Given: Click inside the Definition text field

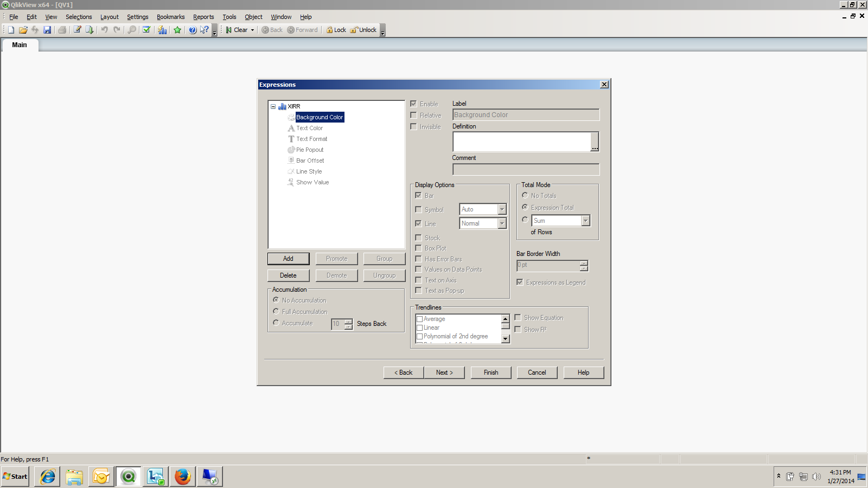Looking at the screenshot, I should (521, 142).
